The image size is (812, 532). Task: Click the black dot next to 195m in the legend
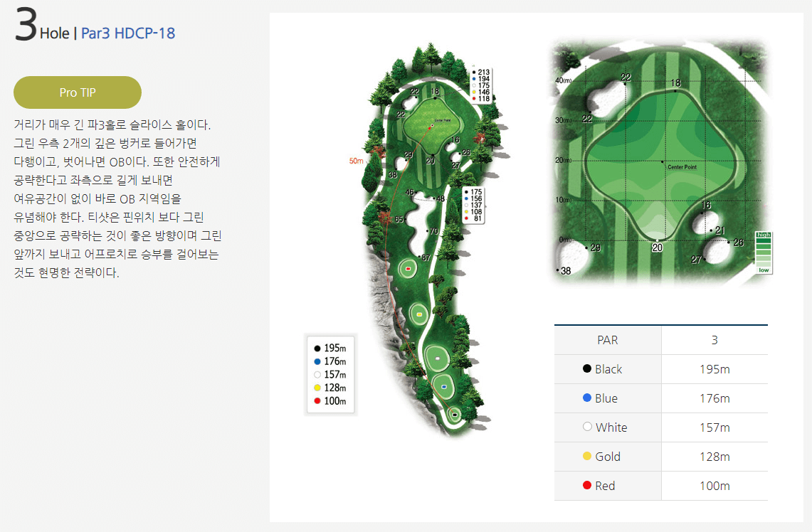317,347
